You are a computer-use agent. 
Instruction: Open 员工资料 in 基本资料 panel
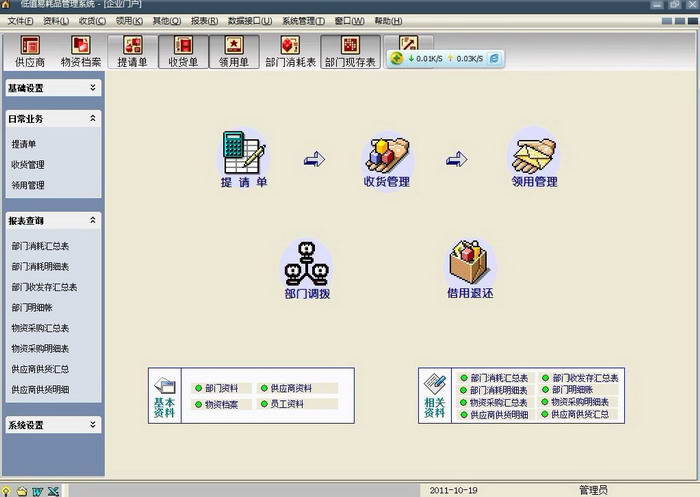tap(287, 404)
